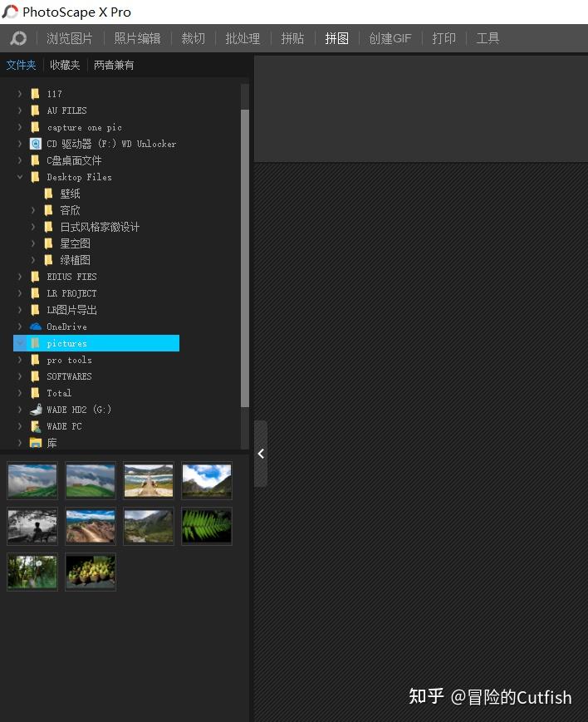Screen dimensions: 588x722
Task: Expand the SOFTWARES folder chevron
Action: pyautogui.click(x=20, y=376)
